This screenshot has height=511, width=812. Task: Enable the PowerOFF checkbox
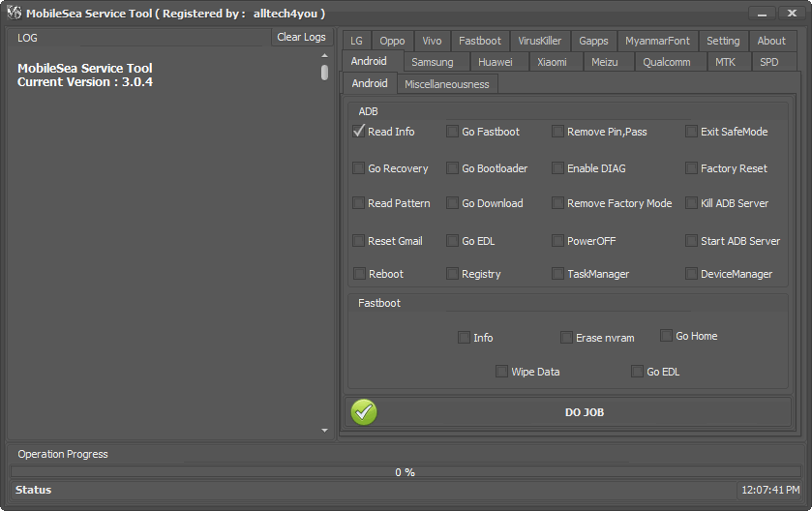(557, 241)
